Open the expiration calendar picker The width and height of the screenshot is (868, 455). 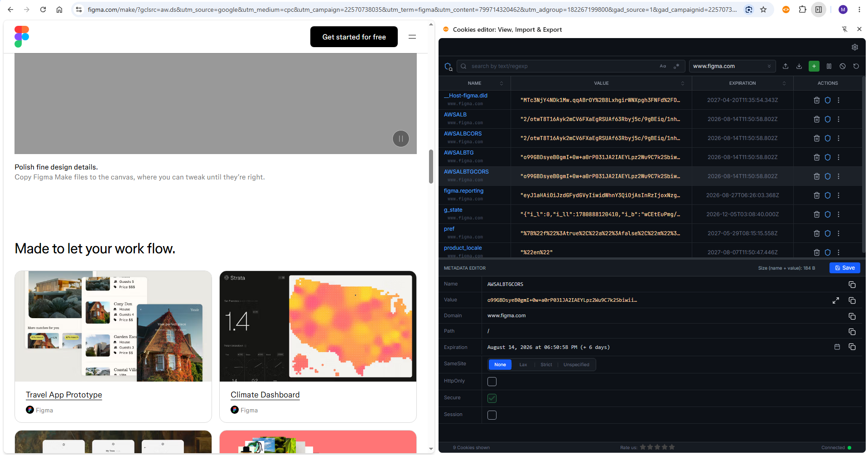pyautogui.click(x=837, y=347)
